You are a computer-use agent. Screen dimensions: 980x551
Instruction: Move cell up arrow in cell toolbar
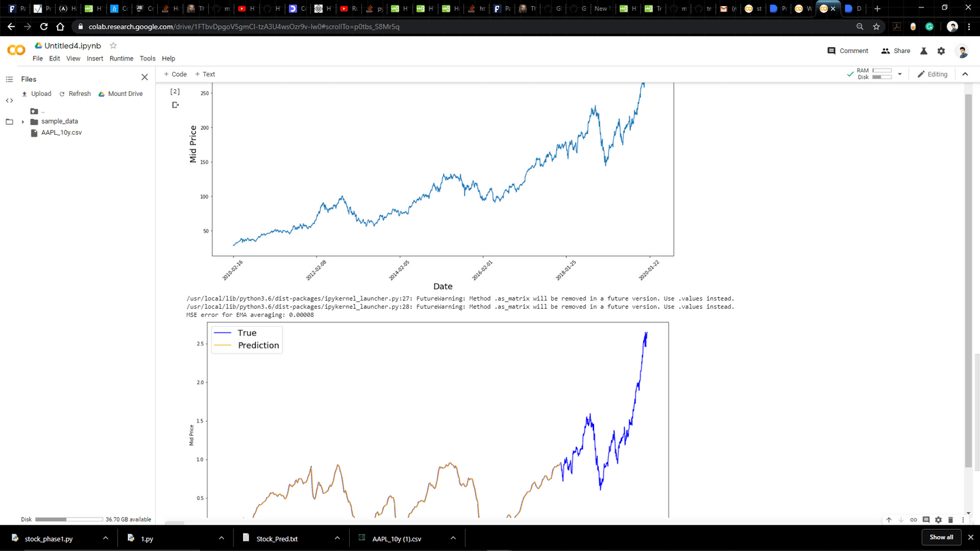point(889,520)
